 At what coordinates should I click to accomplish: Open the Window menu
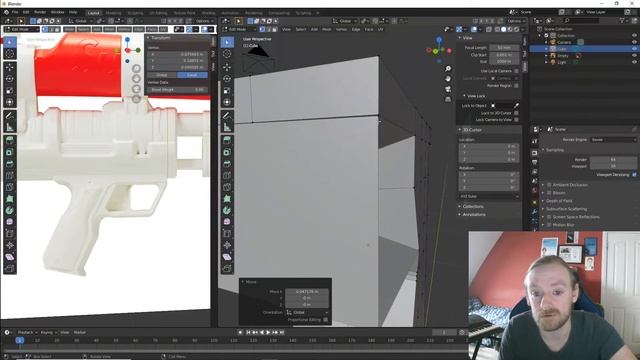click(58, 12)
